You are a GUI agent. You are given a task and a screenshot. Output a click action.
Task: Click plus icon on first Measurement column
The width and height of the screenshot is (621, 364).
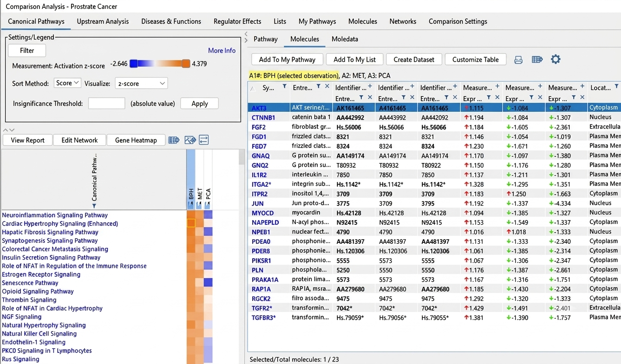(x=497, y=87)
